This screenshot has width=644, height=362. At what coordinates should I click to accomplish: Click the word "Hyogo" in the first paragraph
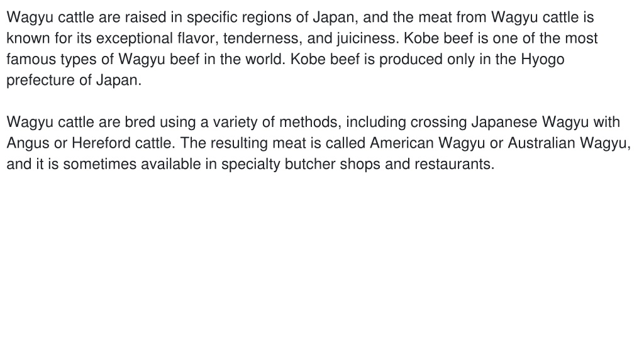543,60
